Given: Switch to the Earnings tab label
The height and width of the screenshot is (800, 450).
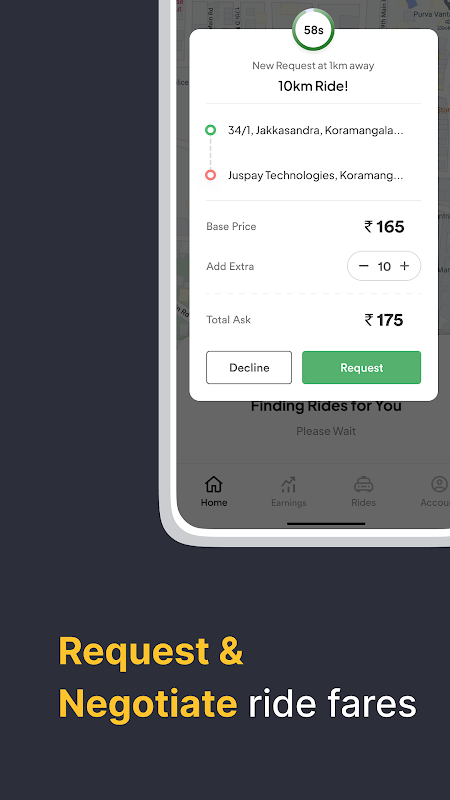Looking at the screenshot, I should coord(289,503).
